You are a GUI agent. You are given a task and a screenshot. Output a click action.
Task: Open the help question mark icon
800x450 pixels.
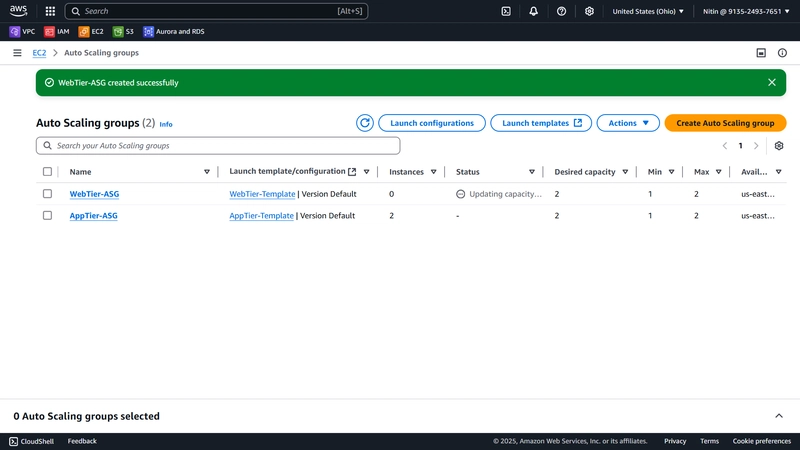pos(561,11)
